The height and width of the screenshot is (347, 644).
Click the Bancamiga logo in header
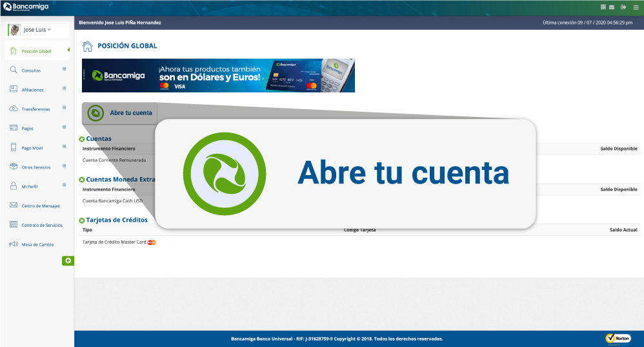(x=26, y=6)
